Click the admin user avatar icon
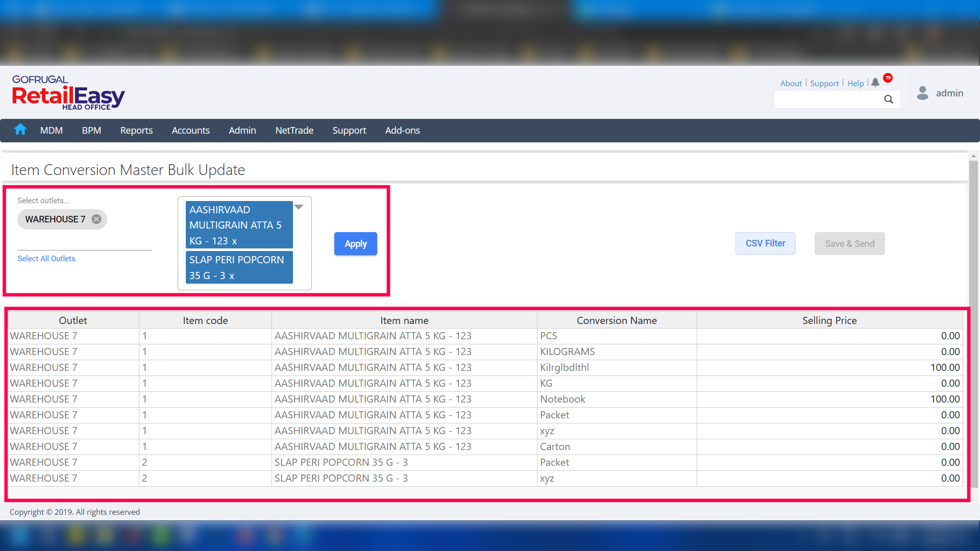Viewport: 980px width, 551px height. [x=922, y=93]
